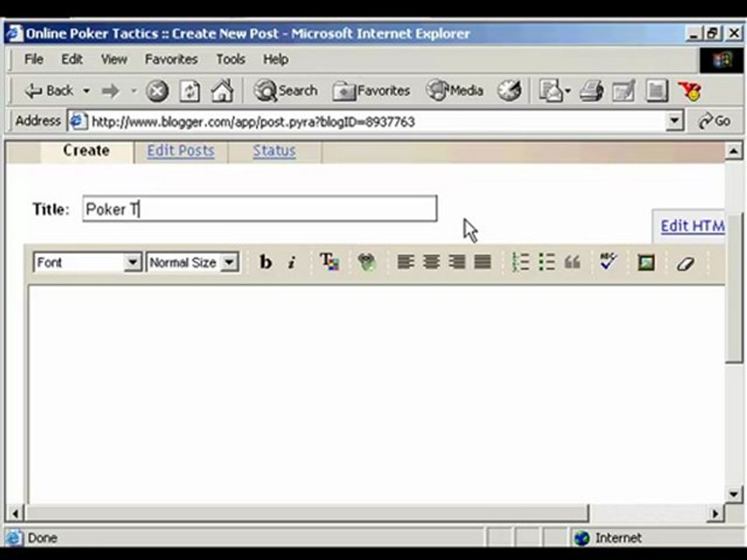
Task: Open the Favorites toolbar button
Action: [371, 90]
